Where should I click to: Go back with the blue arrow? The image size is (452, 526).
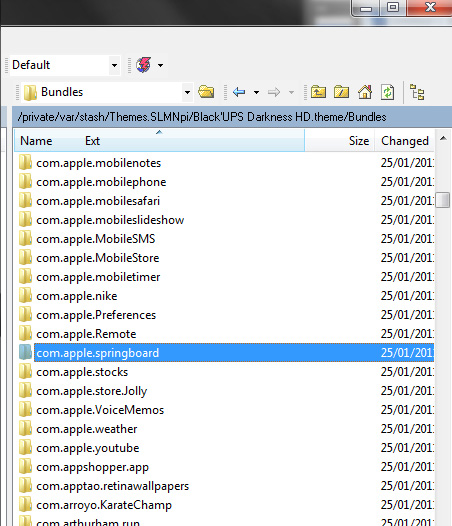pos(239,92)
